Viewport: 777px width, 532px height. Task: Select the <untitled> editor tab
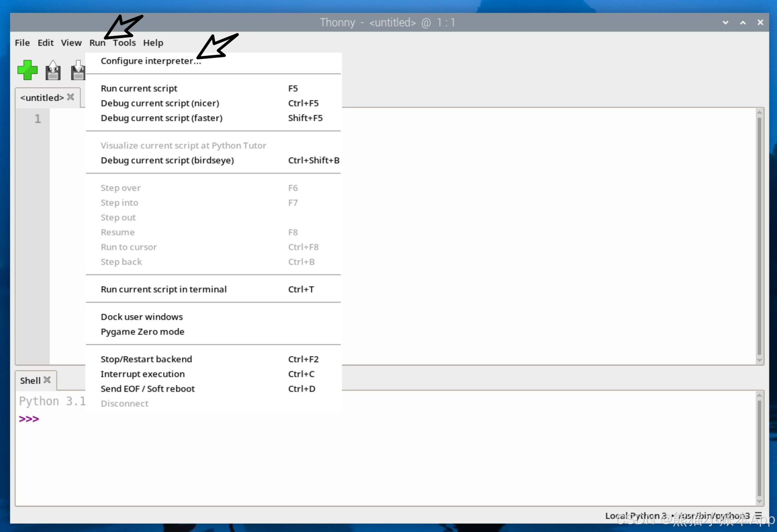pyautogui.click(x=42, y=97)
